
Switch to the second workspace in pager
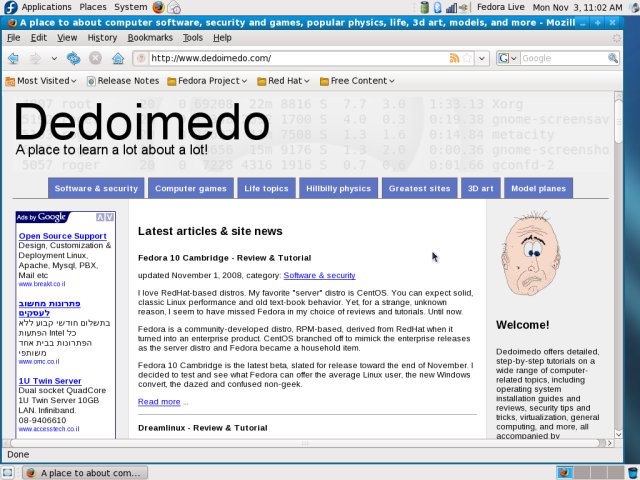582,473
